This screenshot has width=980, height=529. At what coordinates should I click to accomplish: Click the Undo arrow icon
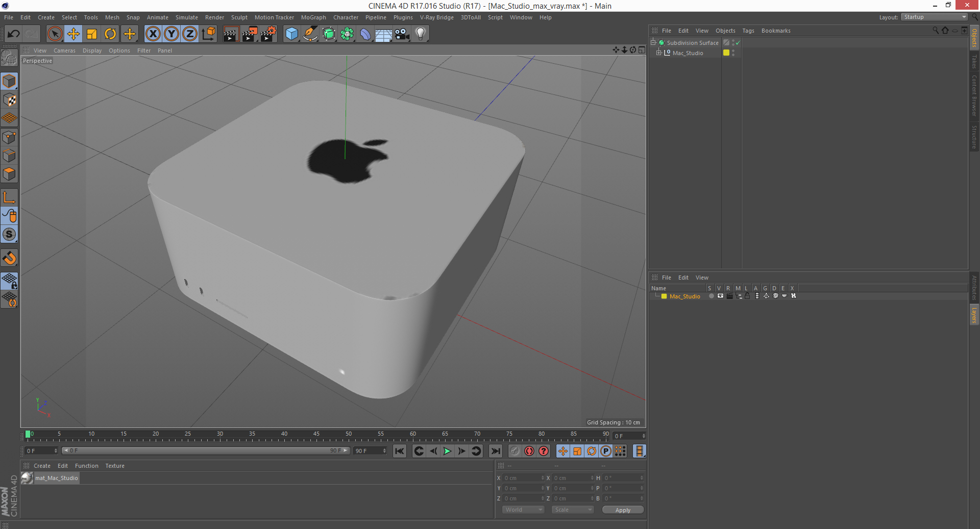tap(14, 34)
